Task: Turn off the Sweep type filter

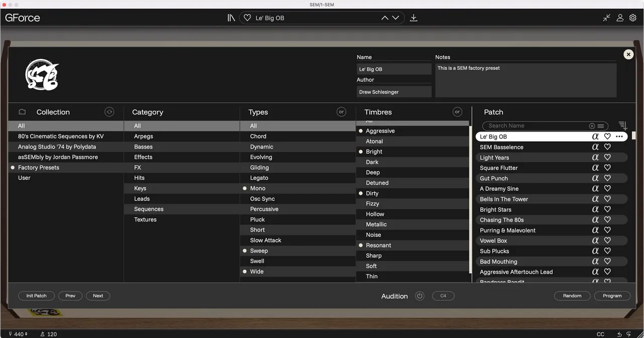Action: coord(298,251)
